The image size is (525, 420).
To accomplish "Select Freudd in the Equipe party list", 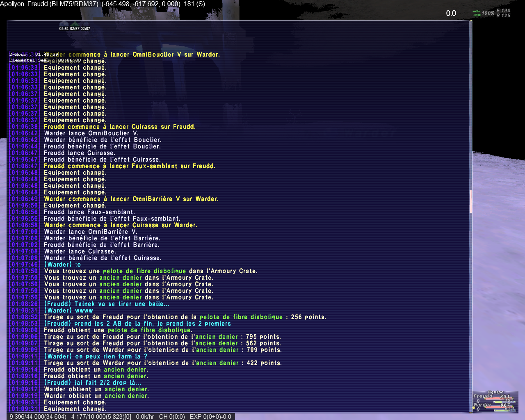I will (482, 396).
